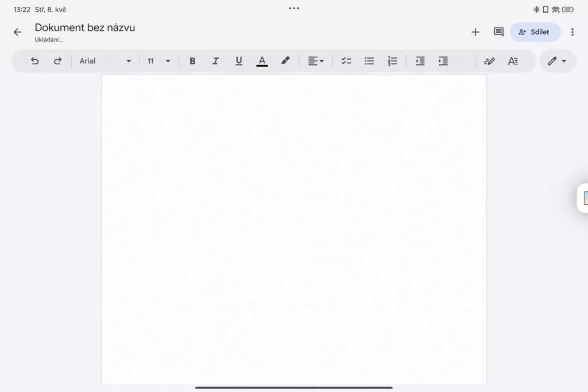Tap the multitasking three dots at top
Viewport: 588px width, 392px height.
coord(294,8)
